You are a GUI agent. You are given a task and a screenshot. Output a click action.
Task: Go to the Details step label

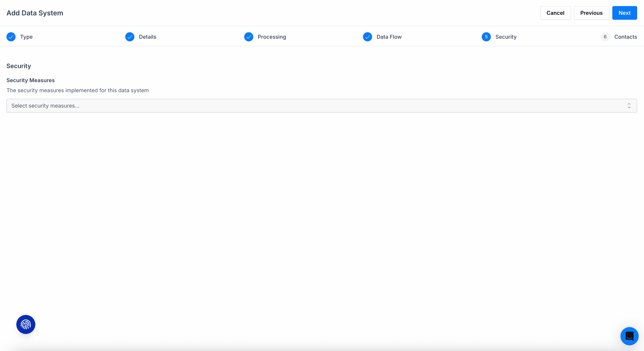point(147,37)
